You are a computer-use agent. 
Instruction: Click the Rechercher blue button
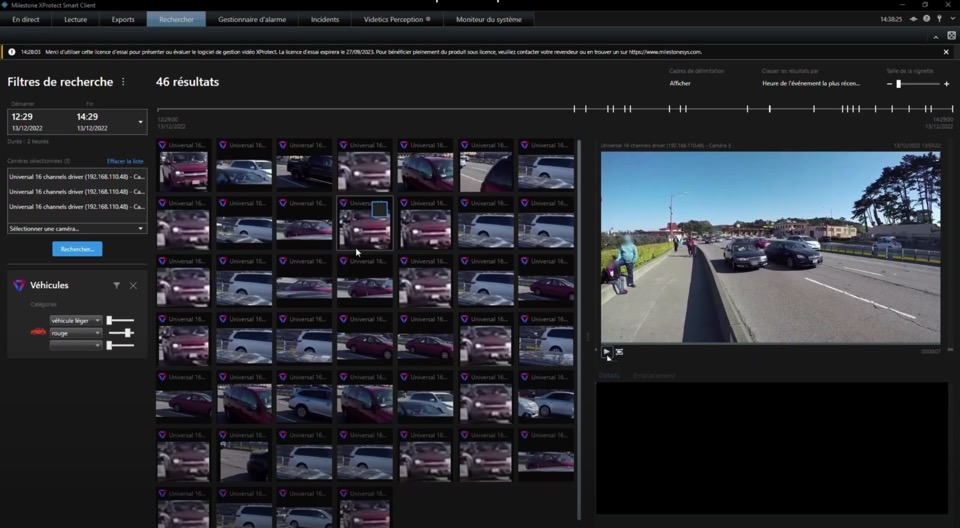click(77, 249)
